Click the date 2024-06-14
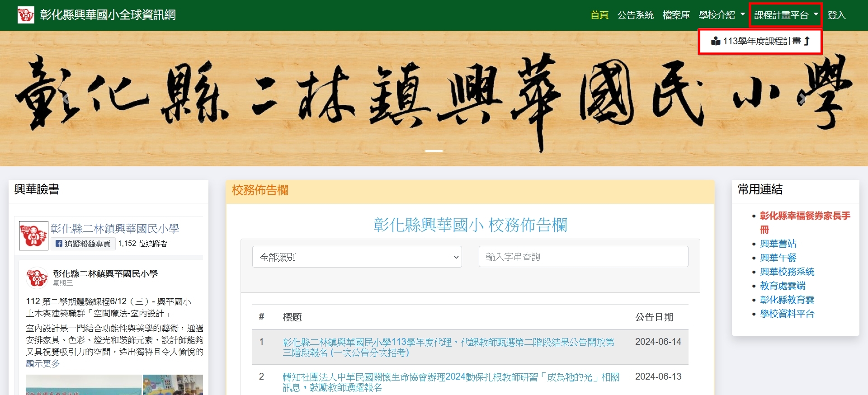Screen dimensions: 868x395 pyautogui.click(x=658, y=342)
